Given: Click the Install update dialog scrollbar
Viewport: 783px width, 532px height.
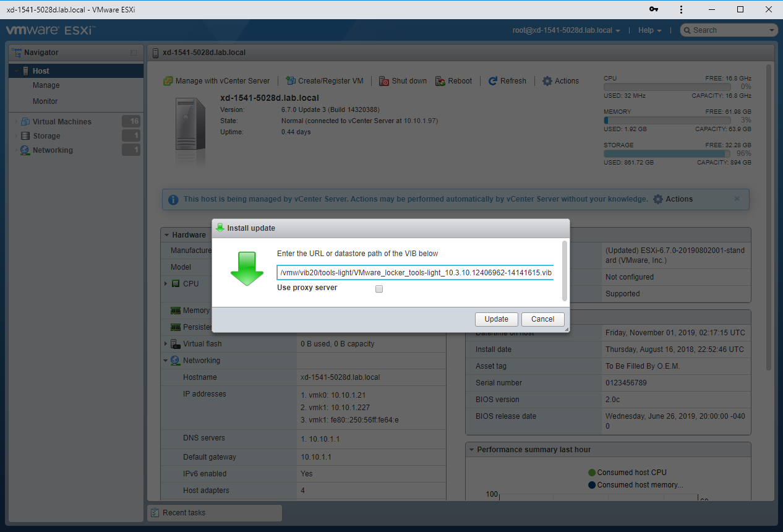Looking at the screenshot, I should (x=564, y=271).
